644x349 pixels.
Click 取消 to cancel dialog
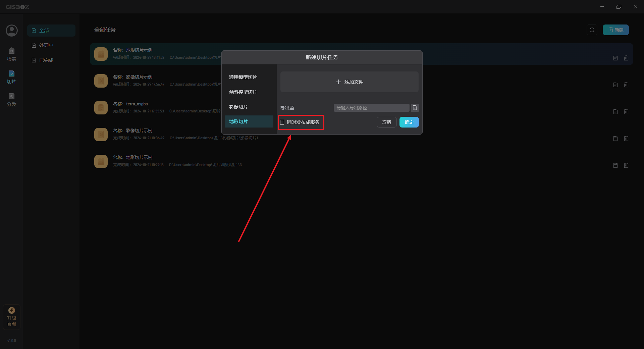(387, 122)
